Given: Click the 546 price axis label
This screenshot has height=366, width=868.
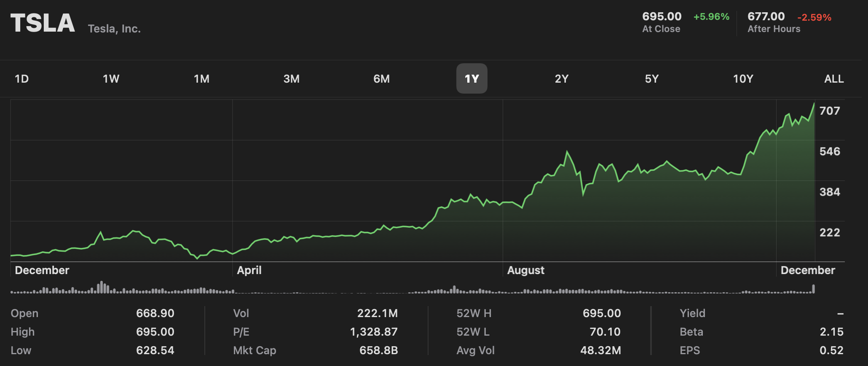Looking at the screenshot, I should click(830, 151).
